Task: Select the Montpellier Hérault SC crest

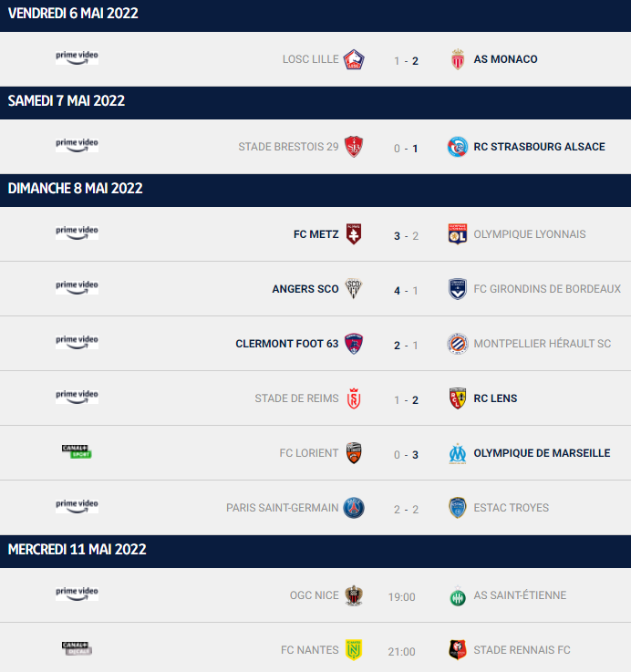Action: pos(458,344)
